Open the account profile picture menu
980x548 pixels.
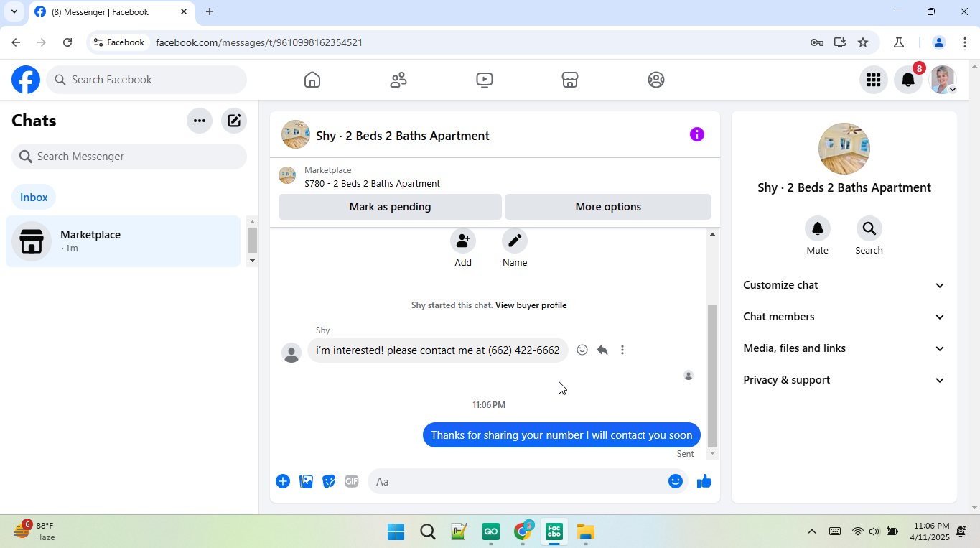(943, 80)
